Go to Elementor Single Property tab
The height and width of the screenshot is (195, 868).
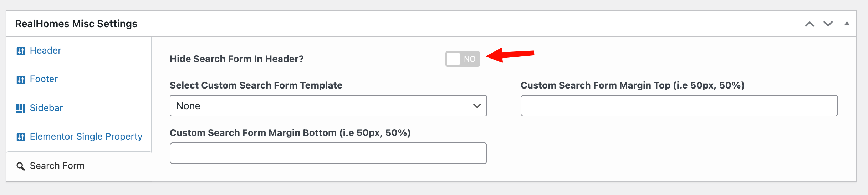[x=86, y=136]
